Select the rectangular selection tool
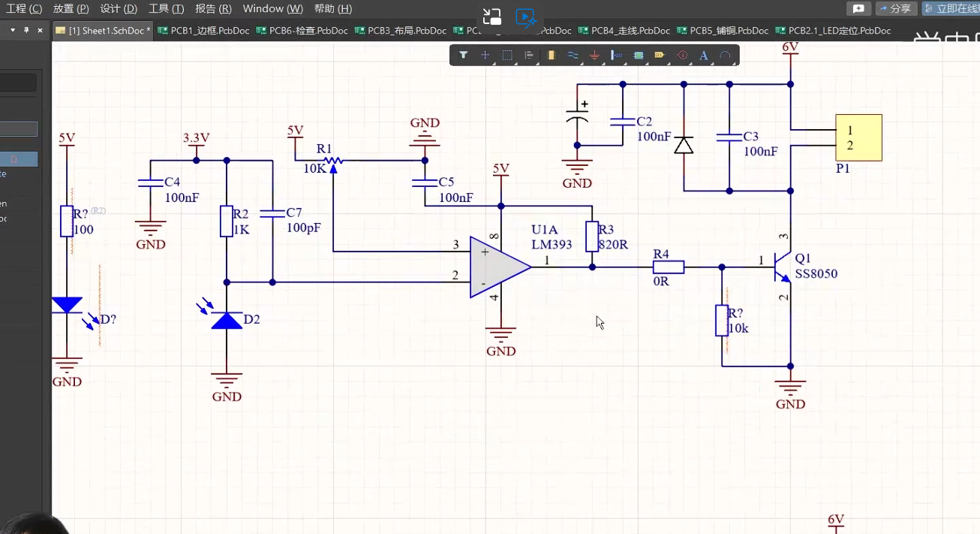This screenshot has width=980, height=534. pyautogui.click(x=507, y=55)
